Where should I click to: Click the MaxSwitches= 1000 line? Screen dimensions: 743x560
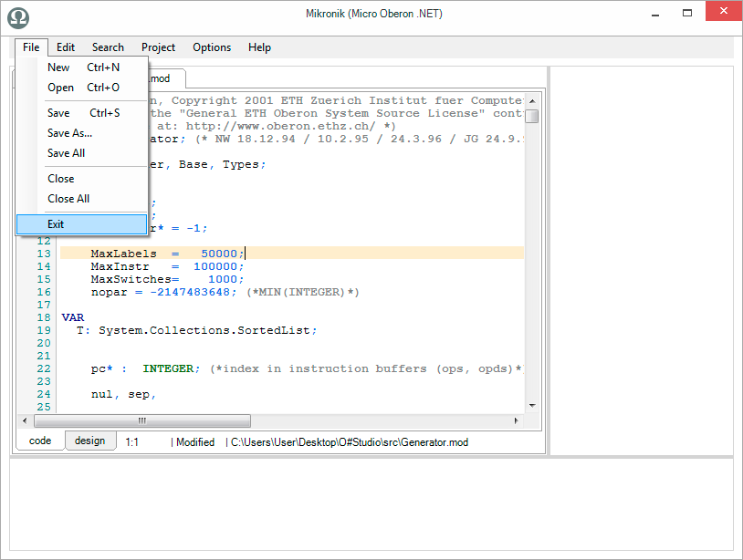[x=167, y=279]
